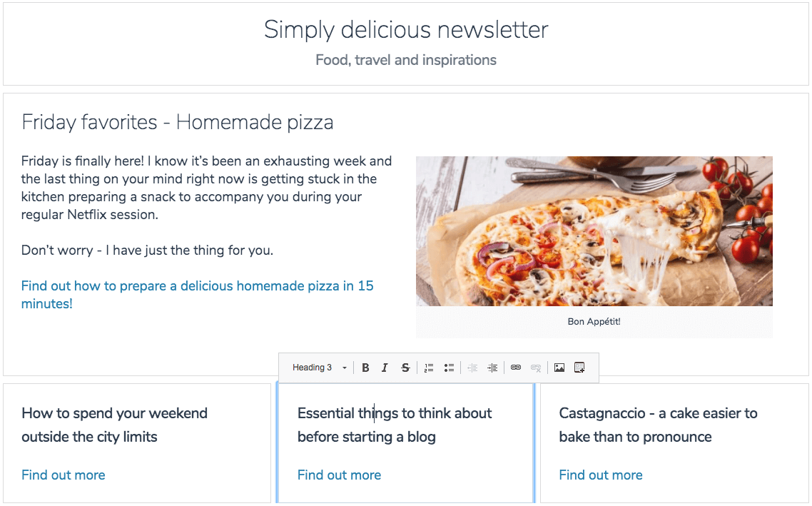Screen dimensions: 812x506
Task: Click Find out more under weekend article
Action: [x=64, y=475]
